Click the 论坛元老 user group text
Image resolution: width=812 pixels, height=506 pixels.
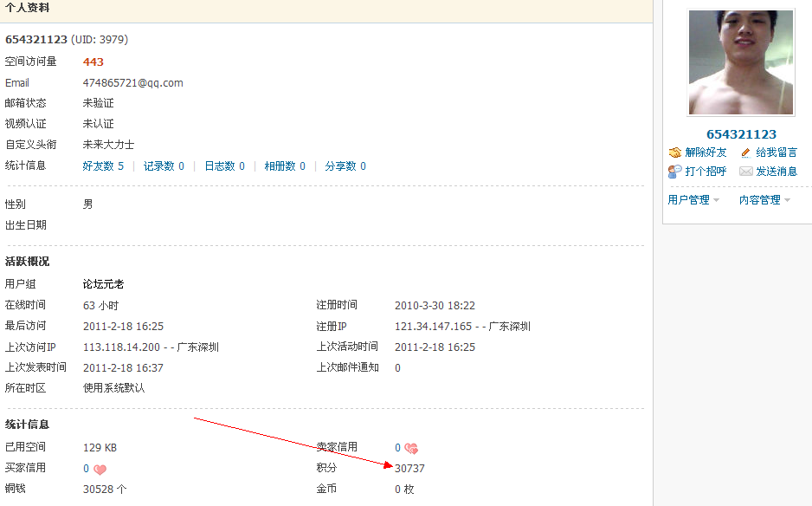tap(103, 284)
